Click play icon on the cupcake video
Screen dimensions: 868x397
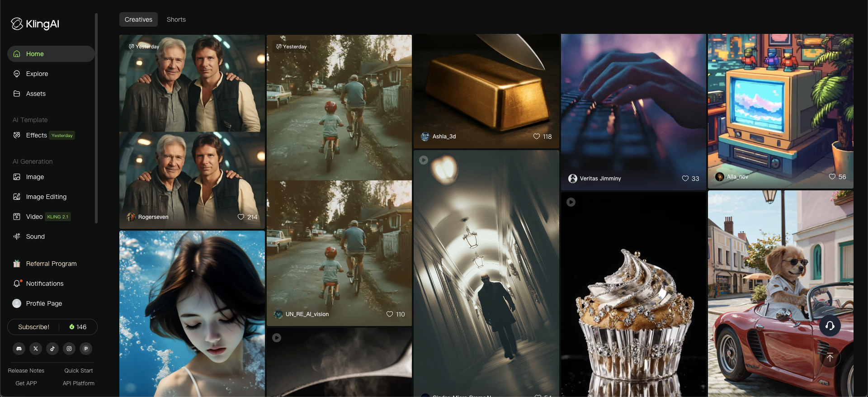pyautogui.click(x=571, y=202)
